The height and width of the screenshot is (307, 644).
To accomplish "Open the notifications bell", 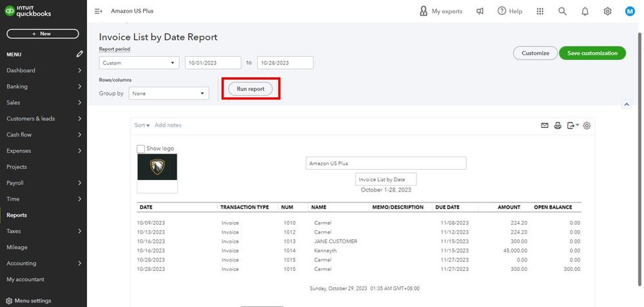I will pyautogui.click(x=585, y=12).
